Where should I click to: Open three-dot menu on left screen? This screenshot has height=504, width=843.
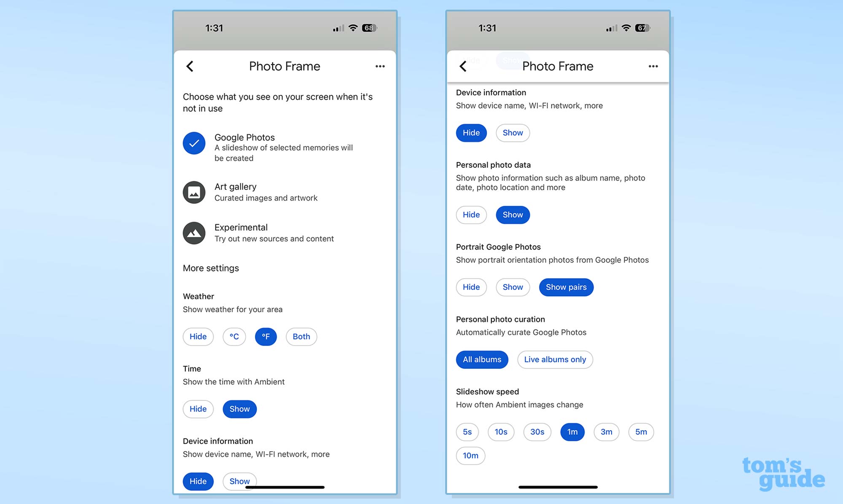pyautogui.click(x=380, y=66)
